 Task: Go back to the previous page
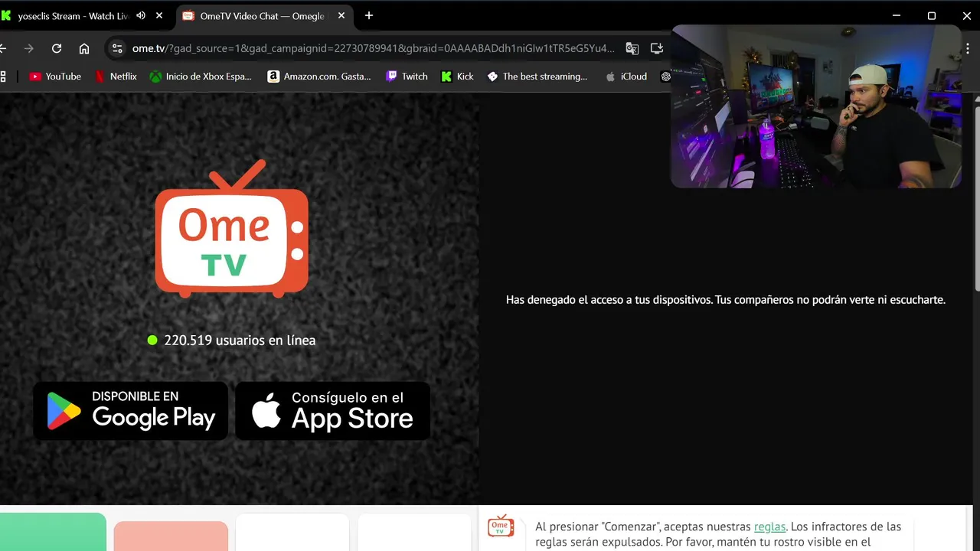(x=3, y=48)
